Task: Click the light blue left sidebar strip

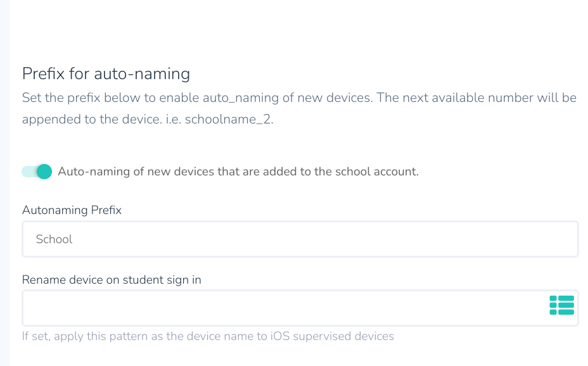Action: click(4, 183)
